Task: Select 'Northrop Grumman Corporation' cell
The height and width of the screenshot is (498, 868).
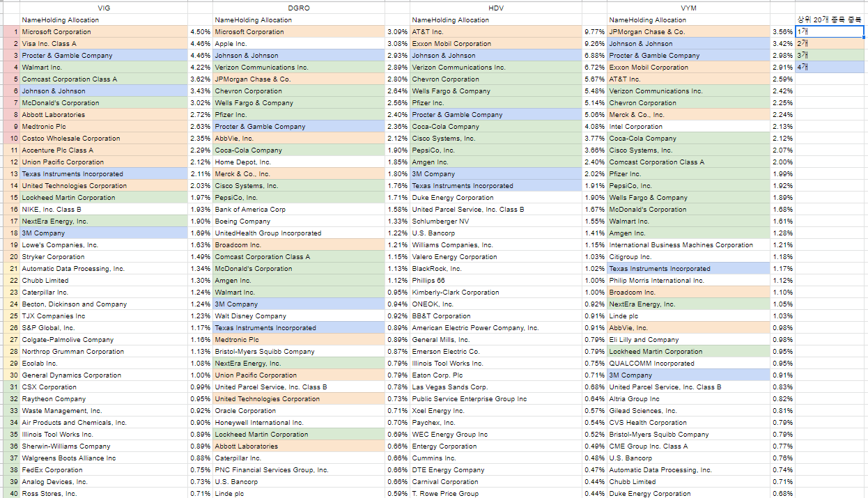Action: click(x=104, y=351)
